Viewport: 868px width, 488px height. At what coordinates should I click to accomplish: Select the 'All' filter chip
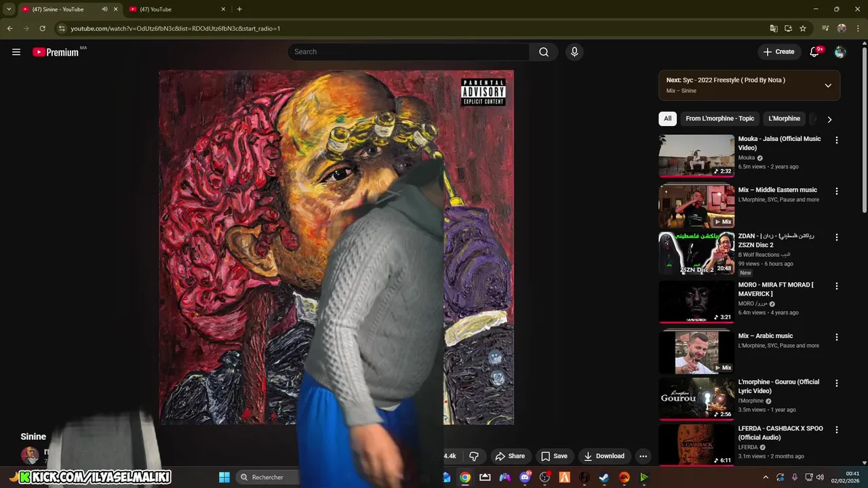click(667, 119)
